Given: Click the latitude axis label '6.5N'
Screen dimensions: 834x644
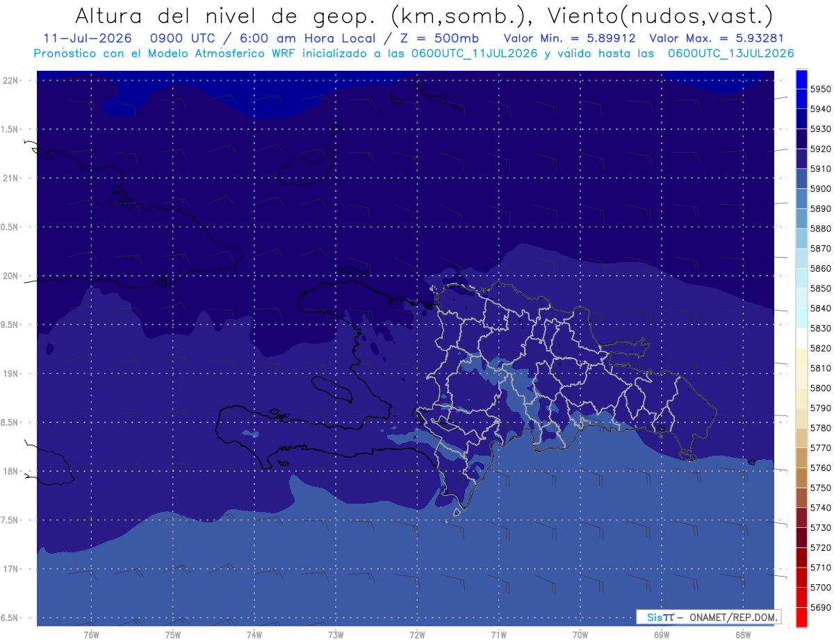Looking at the screenshot, I should click(x=10, y=618).
